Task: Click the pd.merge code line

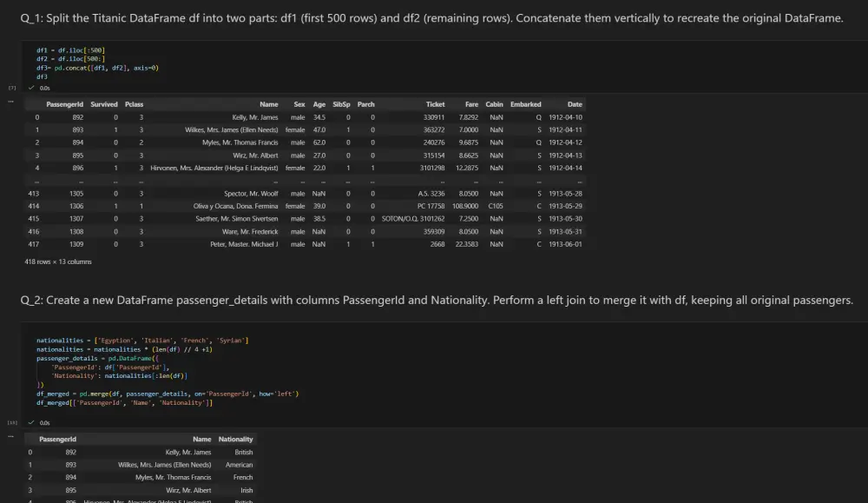Action: [168, 394]
